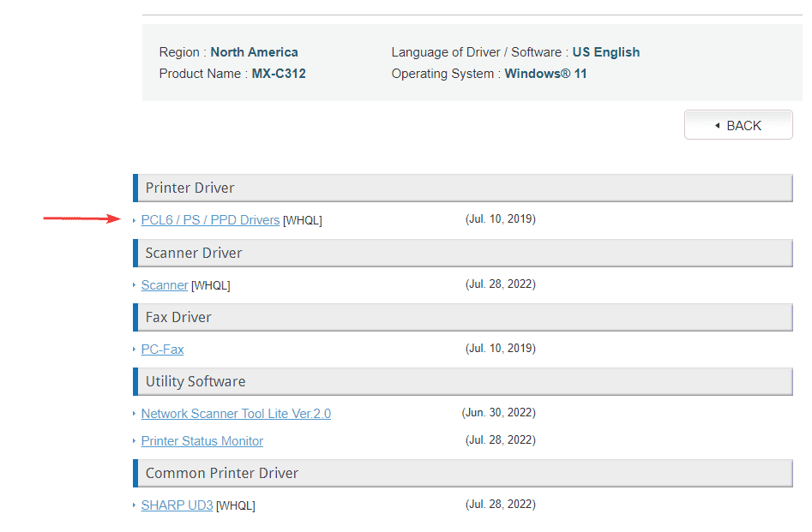This screenshot has width=812, height=532.
Task: Click the Utility Software section header
Action: [x=195, y=381]
